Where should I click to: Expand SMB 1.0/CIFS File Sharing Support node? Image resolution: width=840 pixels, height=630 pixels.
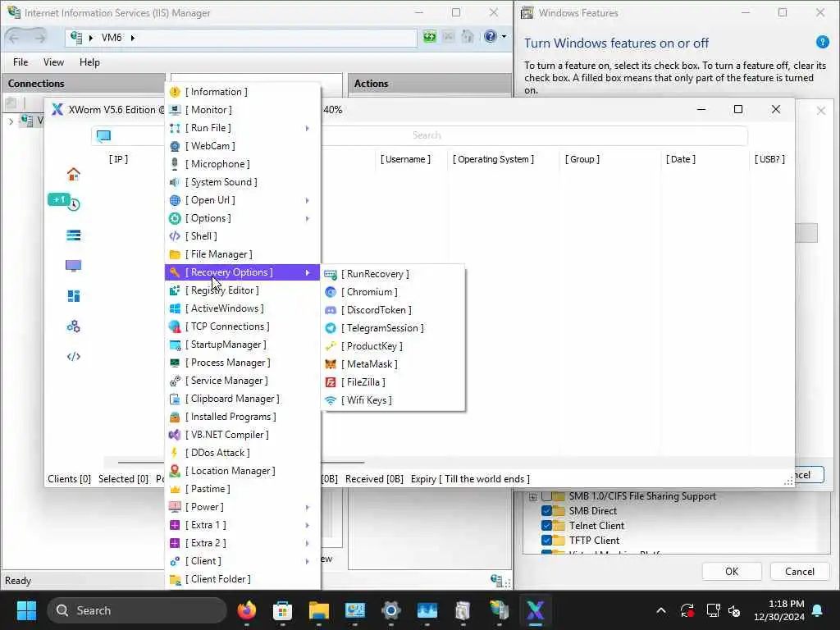532,497
